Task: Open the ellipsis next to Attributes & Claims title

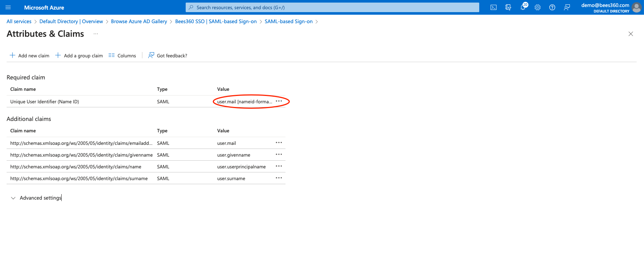Action: (x=96, y=34)
